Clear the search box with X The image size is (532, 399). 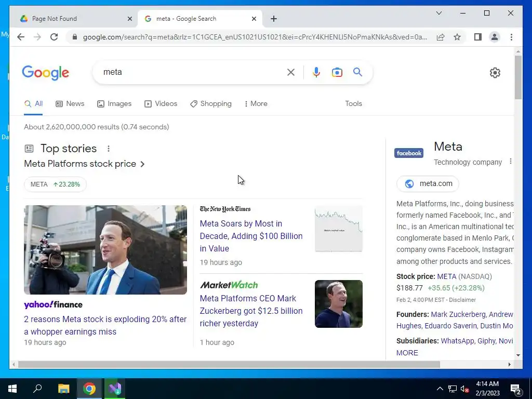click(x=291, y=72)
